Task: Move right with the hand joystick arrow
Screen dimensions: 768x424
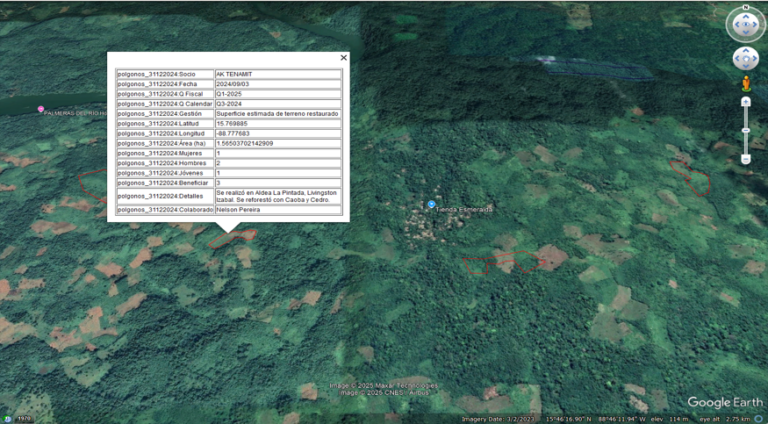Action: coord(755,59)
